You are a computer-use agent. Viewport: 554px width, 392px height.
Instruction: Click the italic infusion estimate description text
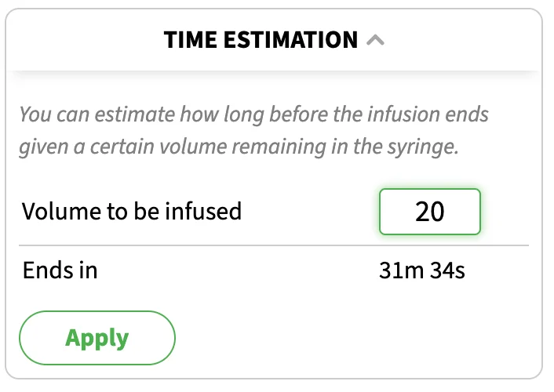coord(253,130)
